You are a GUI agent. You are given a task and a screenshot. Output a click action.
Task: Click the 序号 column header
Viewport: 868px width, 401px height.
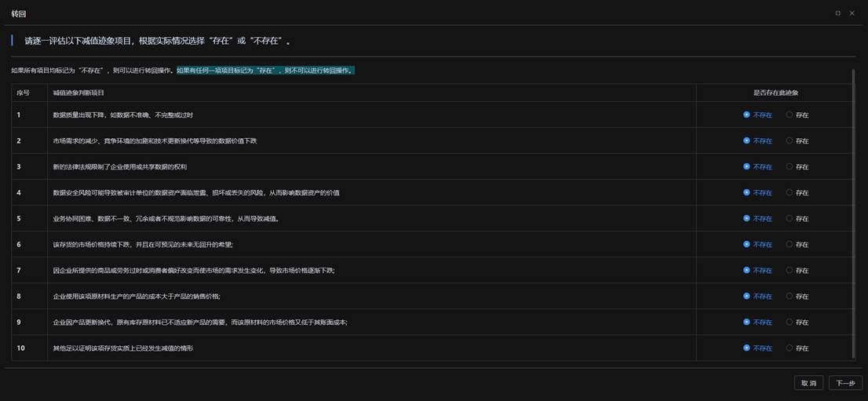pos(23,93)
